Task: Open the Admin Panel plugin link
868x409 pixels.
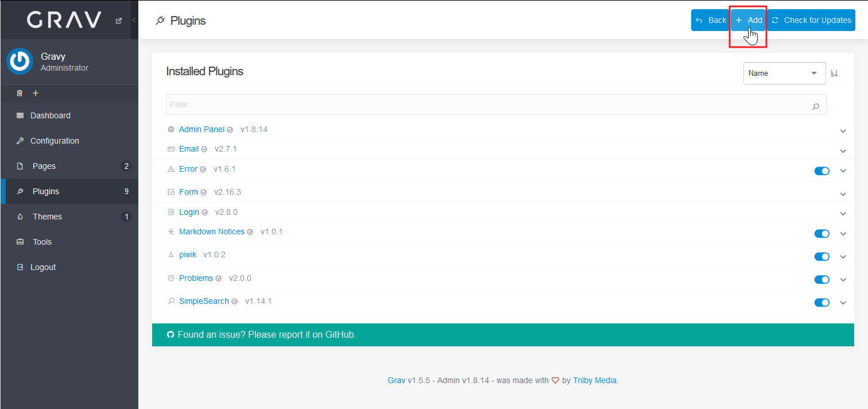Action: pyautogui.click(x=201, y=129)
